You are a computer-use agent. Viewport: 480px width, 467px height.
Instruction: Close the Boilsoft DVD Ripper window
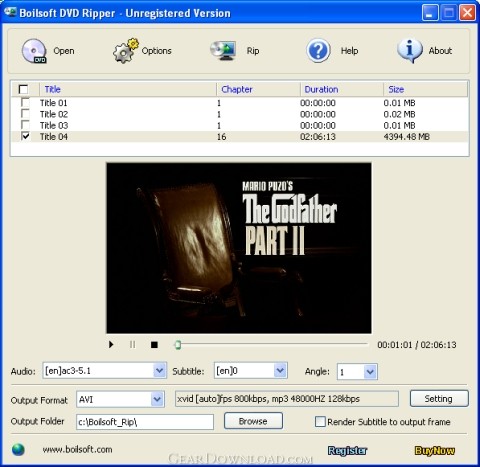pyautogui.click(x=467, y=13)
